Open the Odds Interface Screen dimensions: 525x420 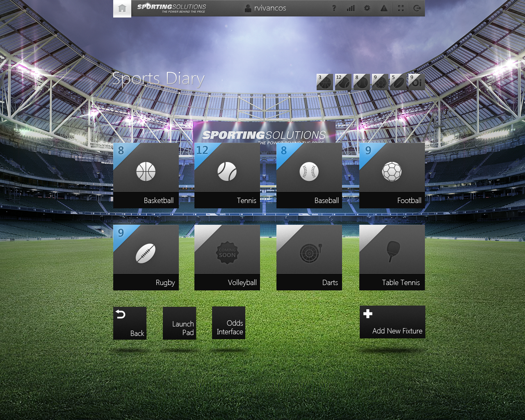pyautogui.click(x=228, y=323)
